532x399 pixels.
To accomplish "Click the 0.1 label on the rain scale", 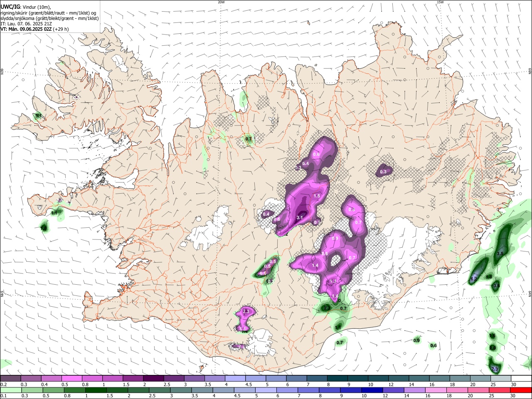I will [3, 396].
